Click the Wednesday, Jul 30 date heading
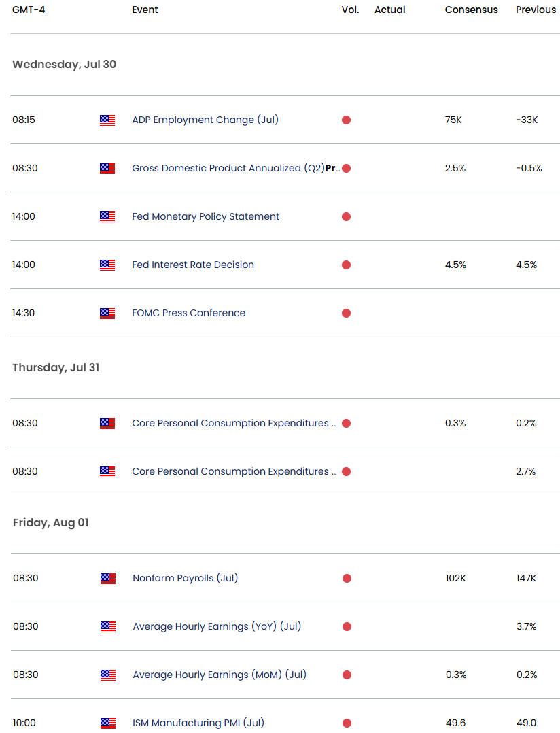This screenshot has height=733, width=560. [x=64, y=64]
